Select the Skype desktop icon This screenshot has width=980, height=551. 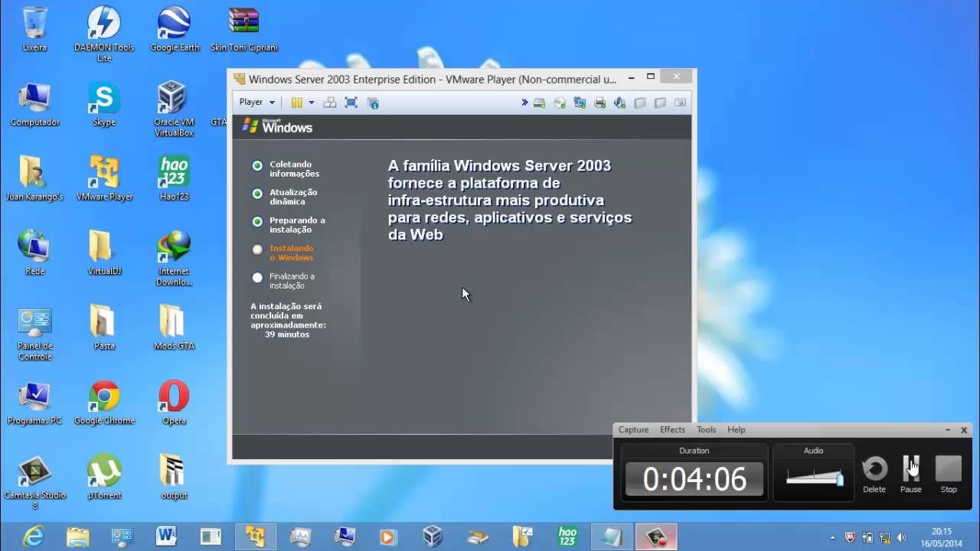click(x=104, y=105)
